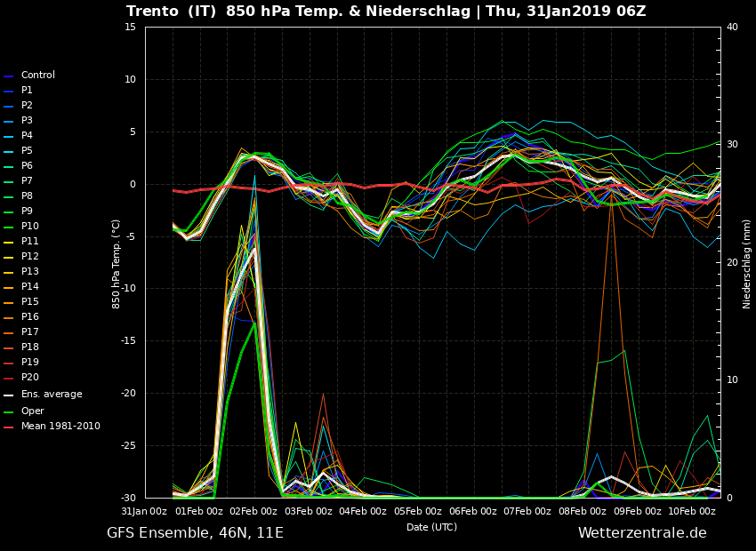Click the "Oper" legend label
756x551 pixels.
point(33,411)
